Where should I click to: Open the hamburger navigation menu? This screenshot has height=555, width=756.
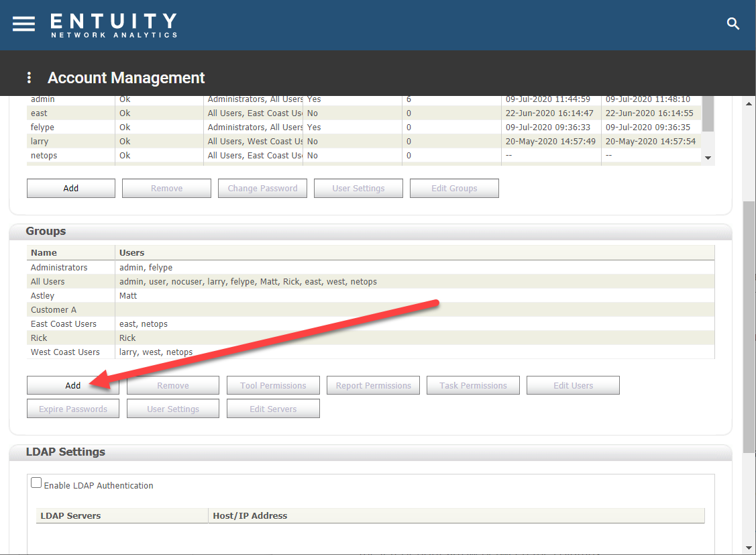click(23, 23)
